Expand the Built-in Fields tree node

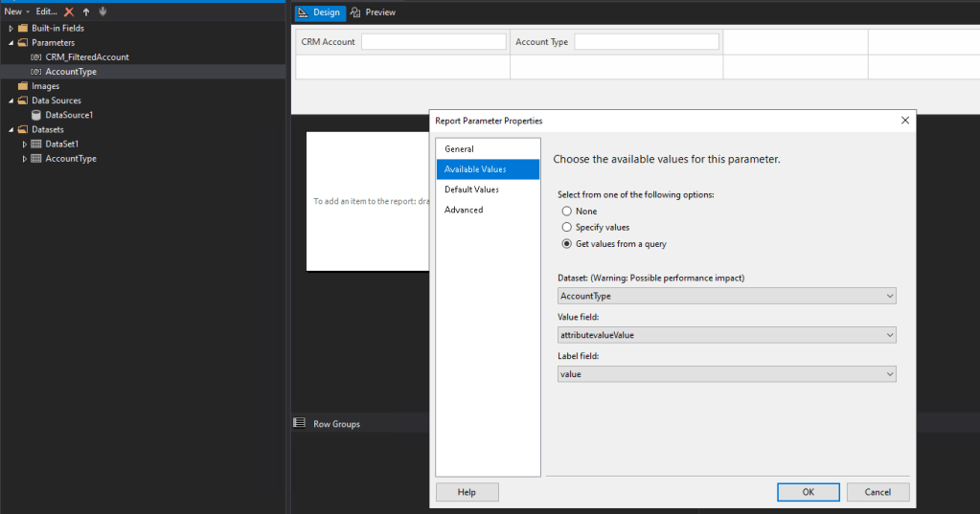(11, 29)
